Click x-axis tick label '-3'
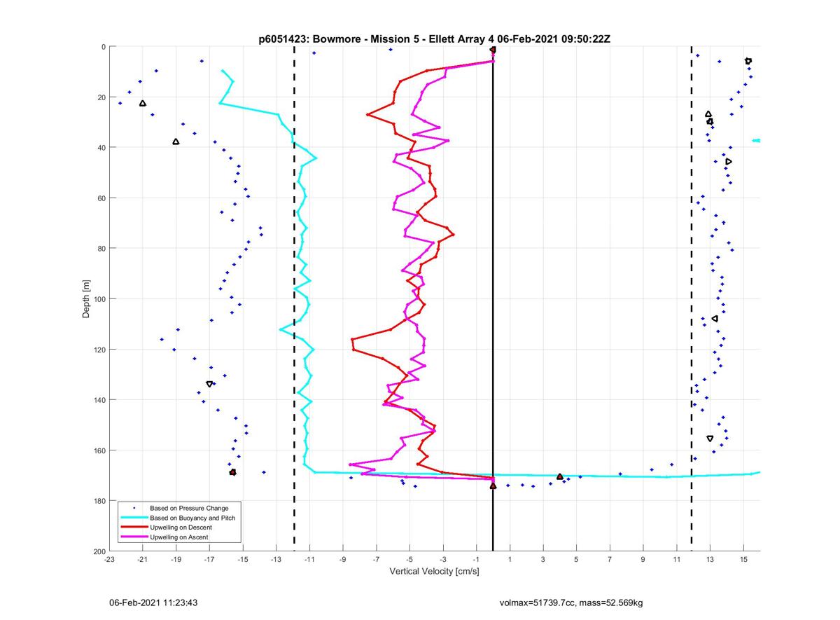Screen dimensions: 840x620 (443, 559)
